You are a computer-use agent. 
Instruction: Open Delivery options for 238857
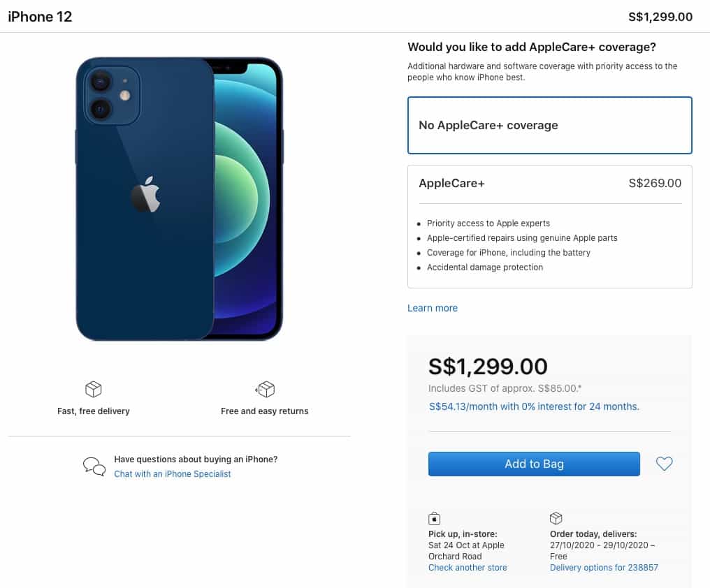604,568
